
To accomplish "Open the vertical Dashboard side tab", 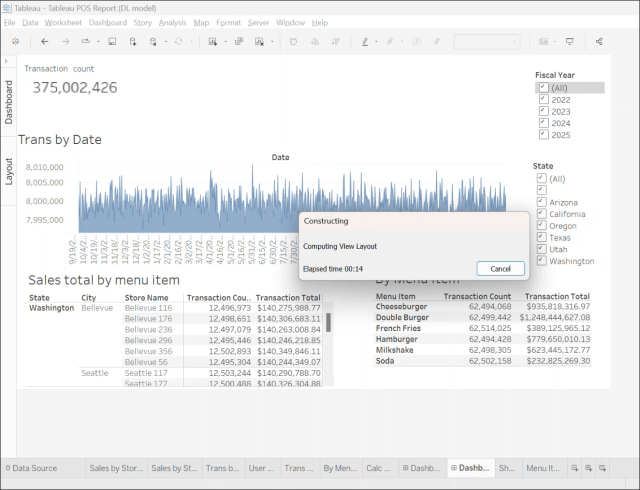I will point(9,102).
